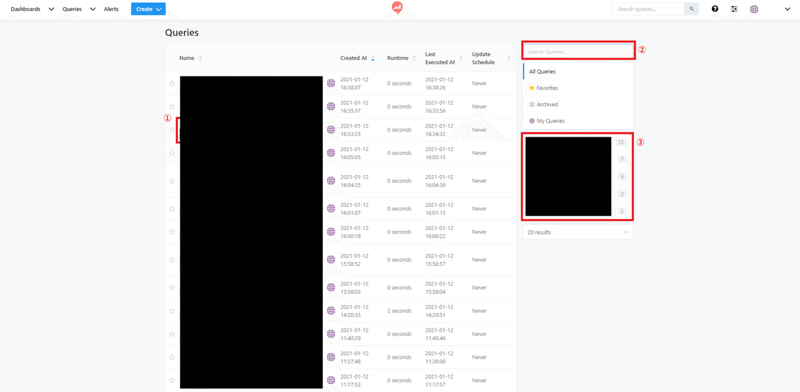Open the 20 results page-size dropdown
Viewport: 800px width, 392px height.
578,232
